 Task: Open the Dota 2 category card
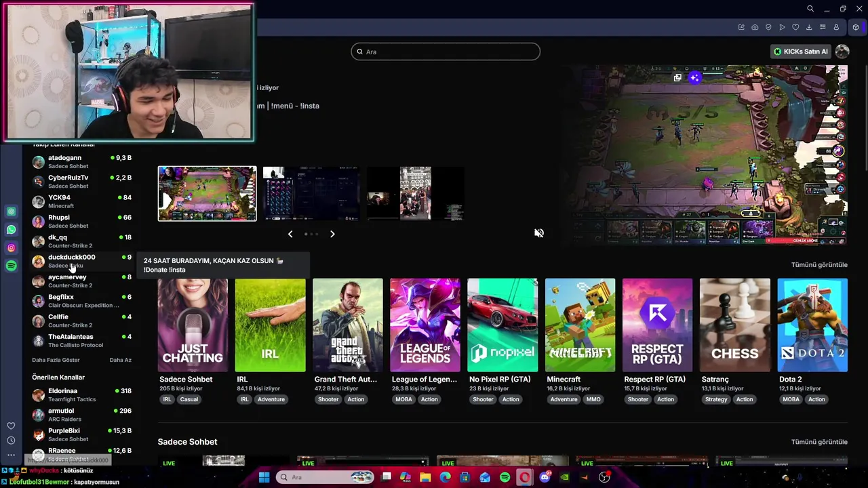click(812, 325)
